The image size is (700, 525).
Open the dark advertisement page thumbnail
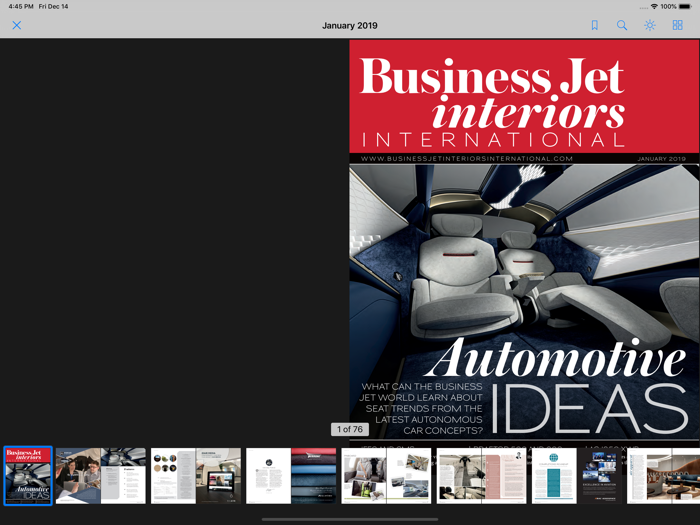click(600, 476)
